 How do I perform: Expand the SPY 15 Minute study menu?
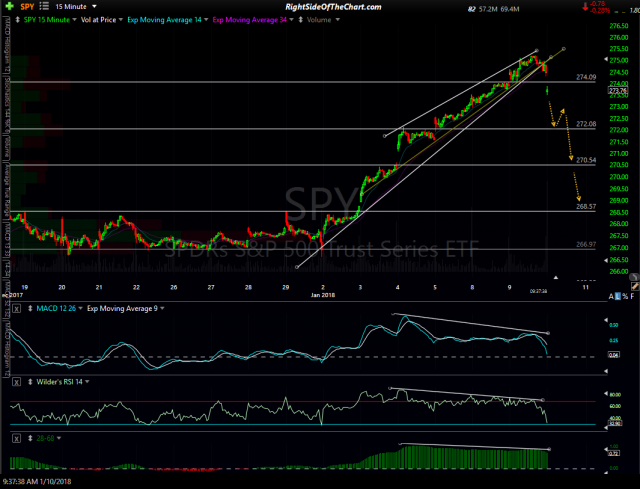point(74,20)
